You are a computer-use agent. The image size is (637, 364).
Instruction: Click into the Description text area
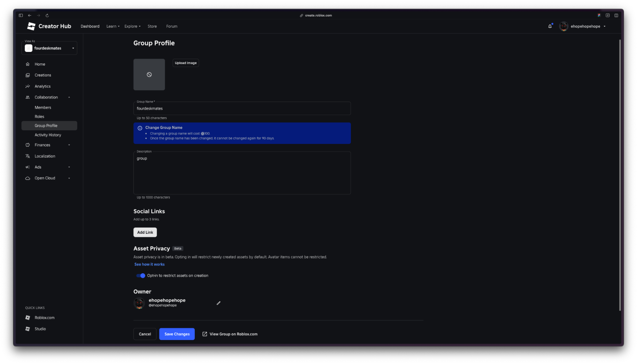(242, 173)
